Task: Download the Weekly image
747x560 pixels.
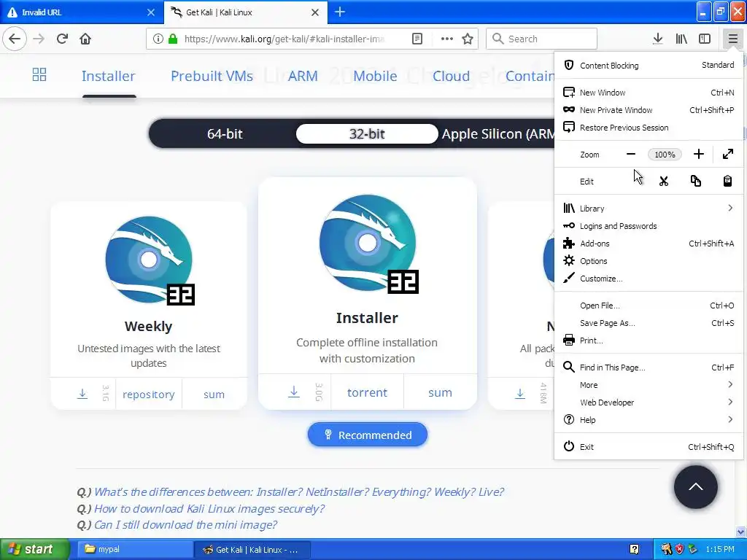Action: pyautogui.click(x=82, y=394)
